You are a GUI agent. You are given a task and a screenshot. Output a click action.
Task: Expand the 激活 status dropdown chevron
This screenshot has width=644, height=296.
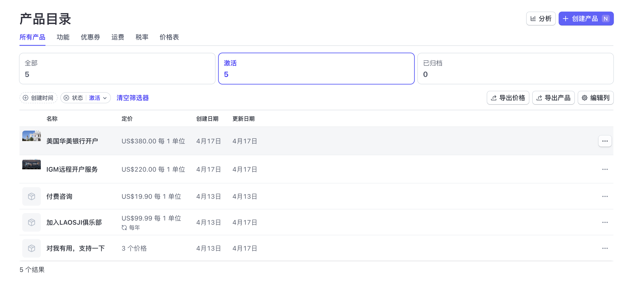[105, 98]
